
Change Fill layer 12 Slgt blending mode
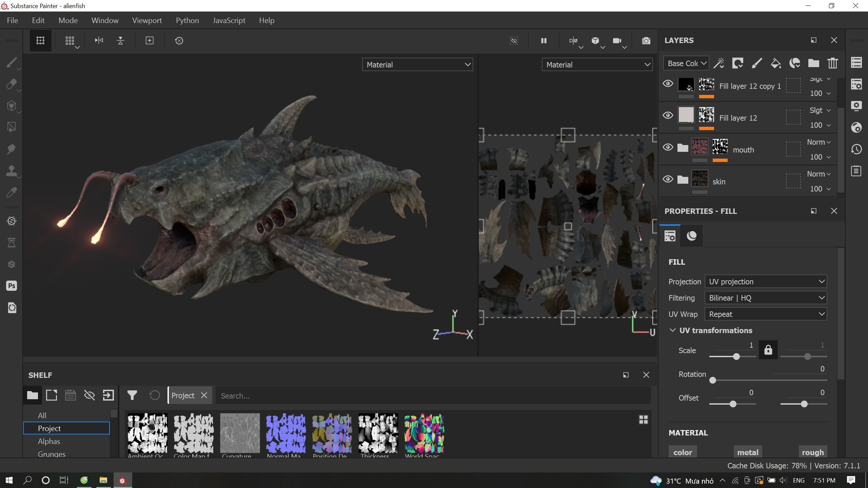point(820,110)
